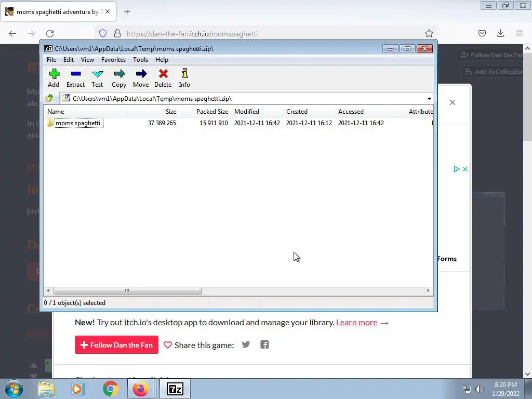The width and height of the screenshot is (532, 399).
Task: Close the itch.io download popup
Action: (x=453, y=102)
